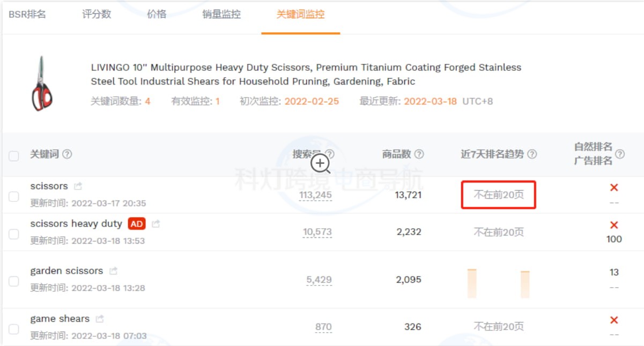Image resolution: width=644 pixels, height=346 pixels.
Task: Go to the 价格 tab
Action: pyautogui.click(x=157, y=14)
